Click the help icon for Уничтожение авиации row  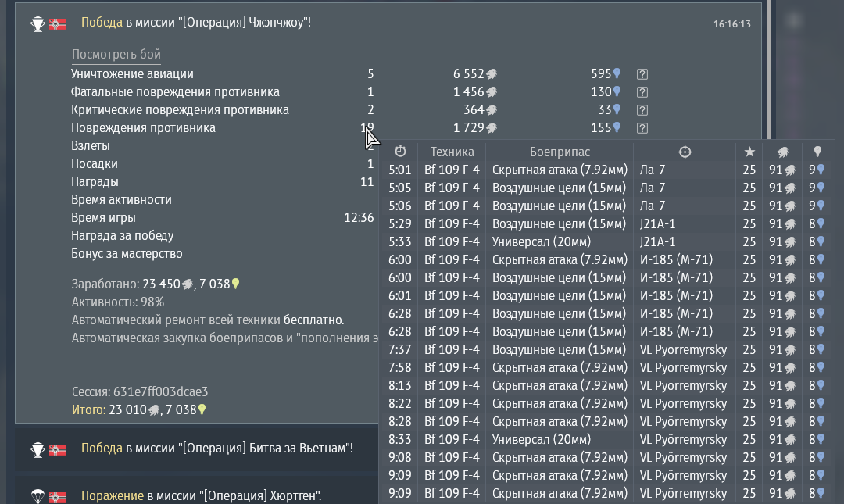click(642, 74)
